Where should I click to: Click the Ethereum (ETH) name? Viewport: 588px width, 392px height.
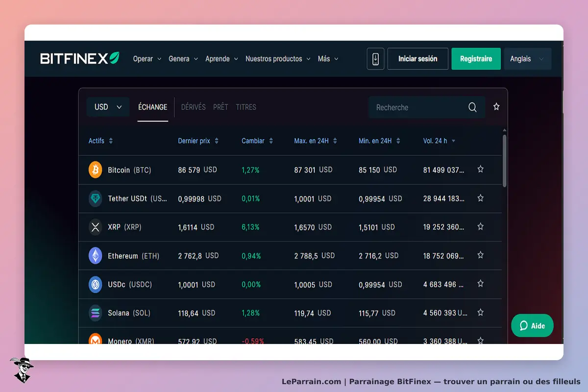[133, 256]
